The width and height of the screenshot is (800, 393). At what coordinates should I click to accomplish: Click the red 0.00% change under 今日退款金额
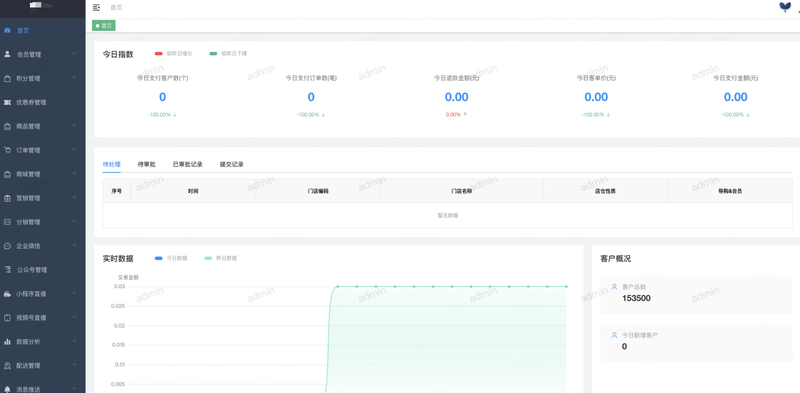(x=456, y=115)
